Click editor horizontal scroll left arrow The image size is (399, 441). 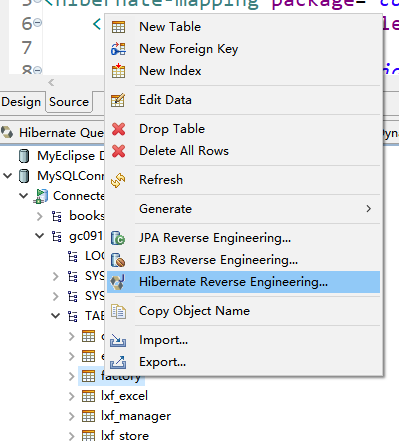coord(51,82)
